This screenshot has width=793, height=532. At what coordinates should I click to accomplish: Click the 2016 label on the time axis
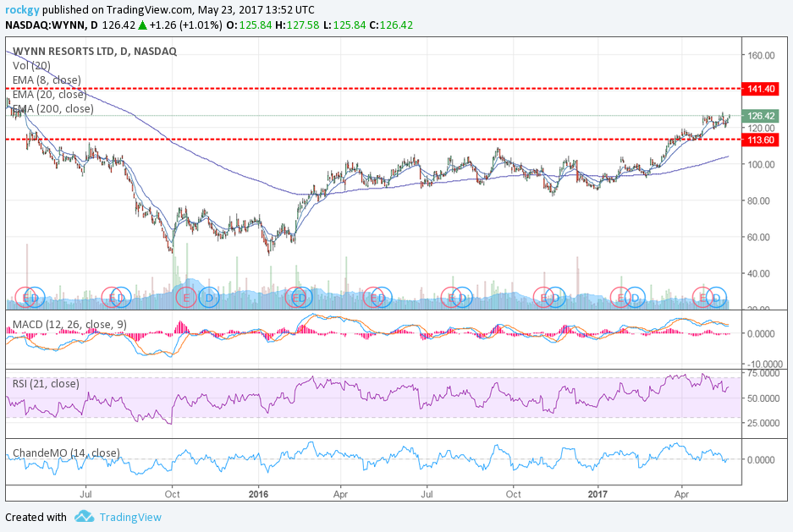coord(258,494)
